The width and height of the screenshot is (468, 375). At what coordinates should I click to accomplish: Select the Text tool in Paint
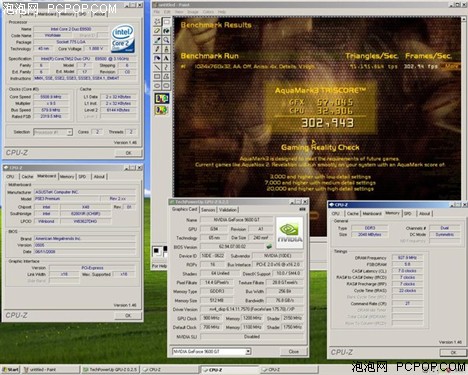click(x=166, y=58)
